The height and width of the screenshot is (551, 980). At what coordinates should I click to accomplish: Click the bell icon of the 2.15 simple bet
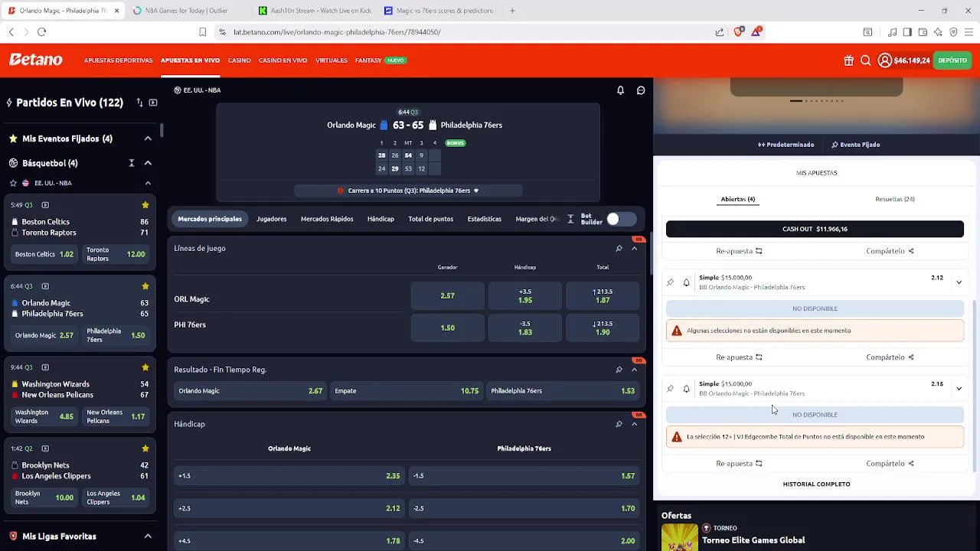click(686, 389)
